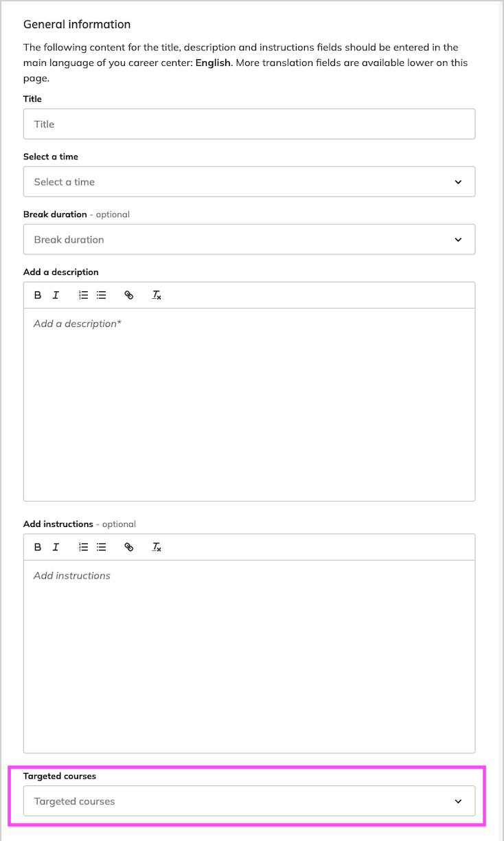This screenshot has width=504, height=841.
Task: Click the Select a time chevron arrow
Action: (458, 182)
